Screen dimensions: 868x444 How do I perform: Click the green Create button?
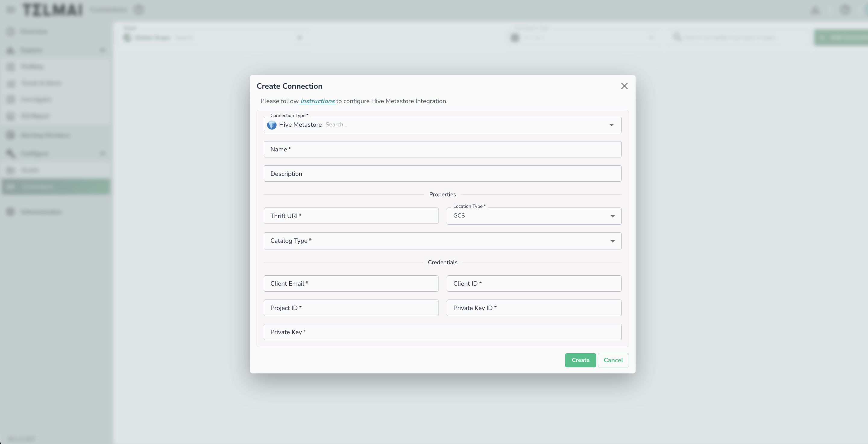pos(580,360)
